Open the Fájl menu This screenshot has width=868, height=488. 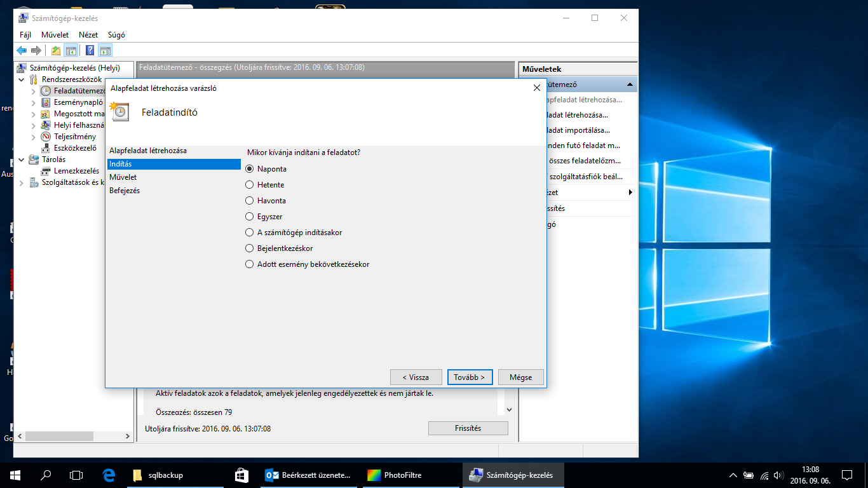point(25,35)
